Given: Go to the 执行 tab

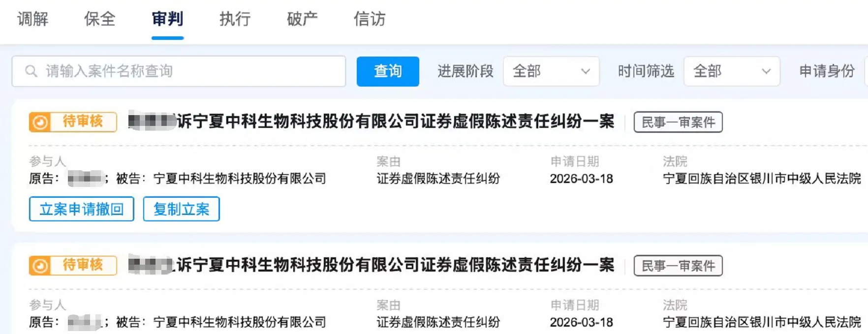Looking at the screenshot, I should pyautogui.click(x=235, y=19).
